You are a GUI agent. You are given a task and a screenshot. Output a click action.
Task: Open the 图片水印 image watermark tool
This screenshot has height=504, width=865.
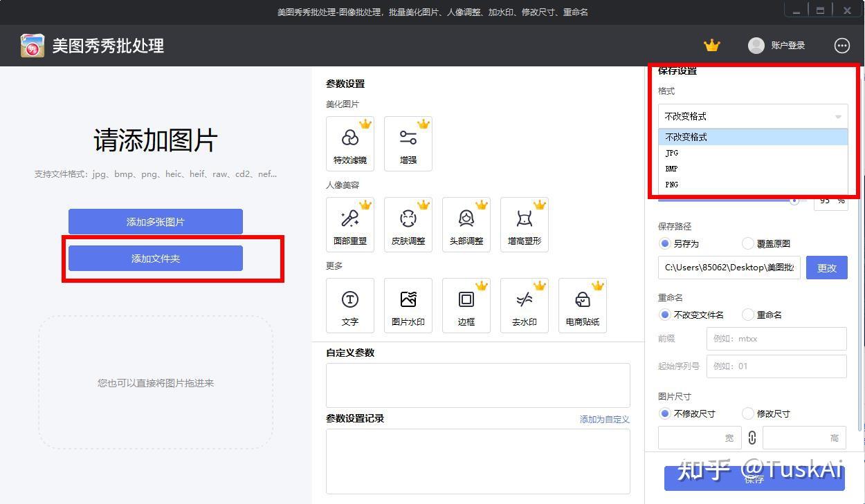(408, 306)
